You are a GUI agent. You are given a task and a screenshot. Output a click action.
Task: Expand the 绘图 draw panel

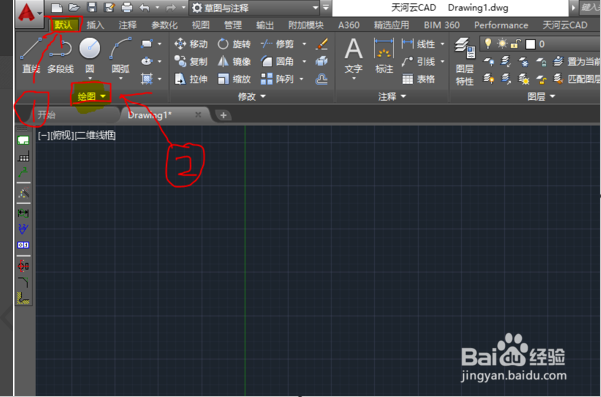coord(91,96)
